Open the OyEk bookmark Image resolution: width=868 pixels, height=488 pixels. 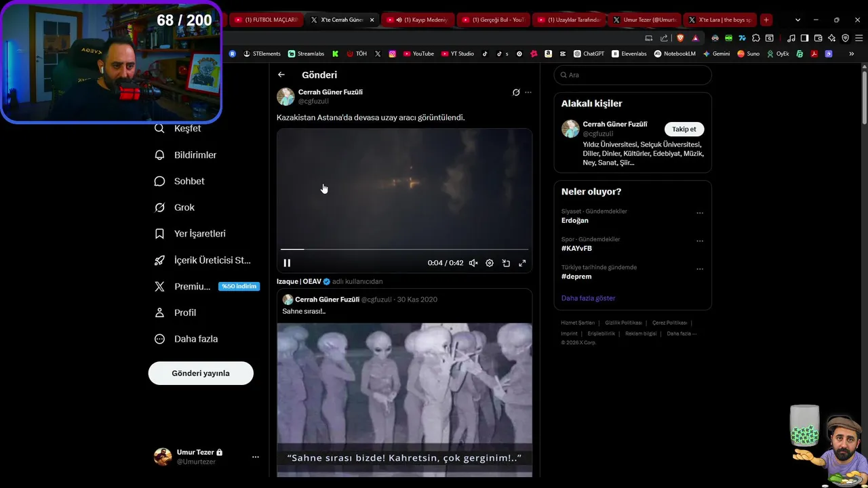point(778,54)
